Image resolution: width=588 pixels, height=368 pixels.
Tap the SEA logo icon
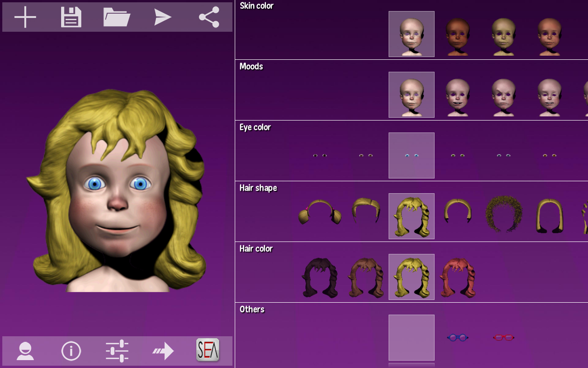(208, 350)
